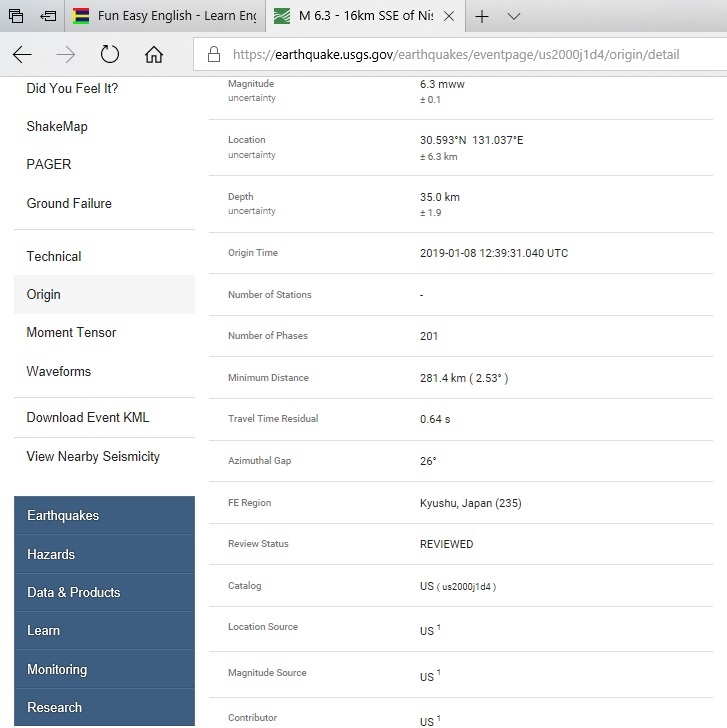727x728 pixels.
Task: Open the Waveforms section
Action: click(x=58, y=372)
